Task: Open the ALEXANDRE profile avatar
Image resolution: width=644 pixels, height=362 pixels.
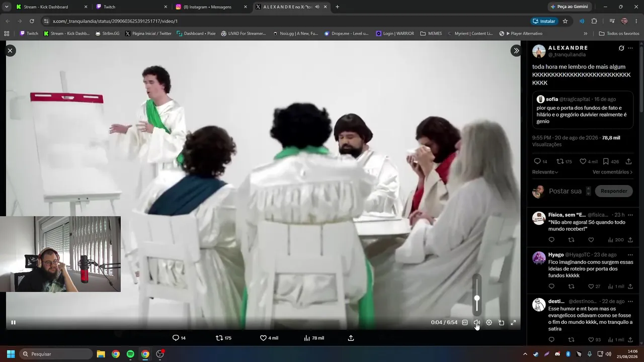Action: click(x=539, y=51)
